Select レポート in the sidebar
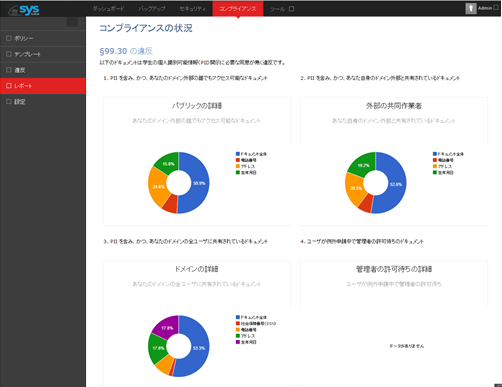This screenshot has height=387, width=502. [x=43, y=86]
